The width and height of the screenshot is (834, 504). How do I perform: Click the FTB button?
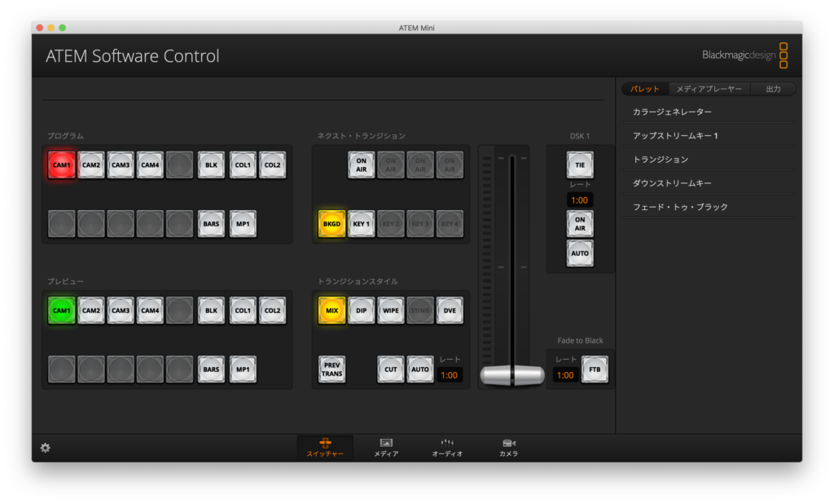595,370
